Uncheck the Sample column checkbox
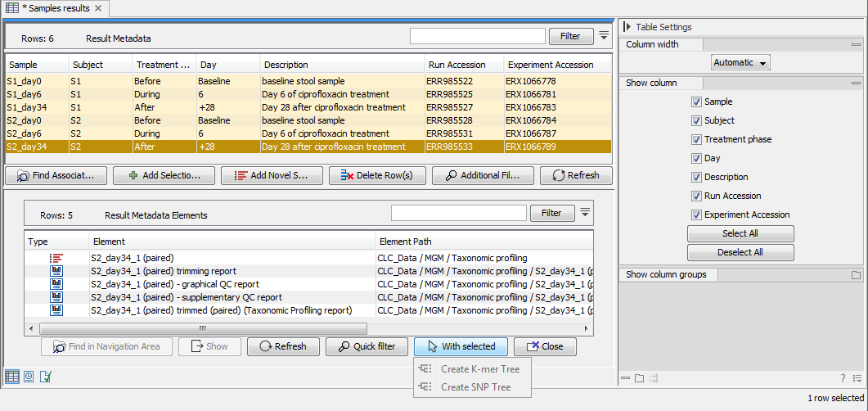Screen dimensions: 868x411 [x=696, y=102]
